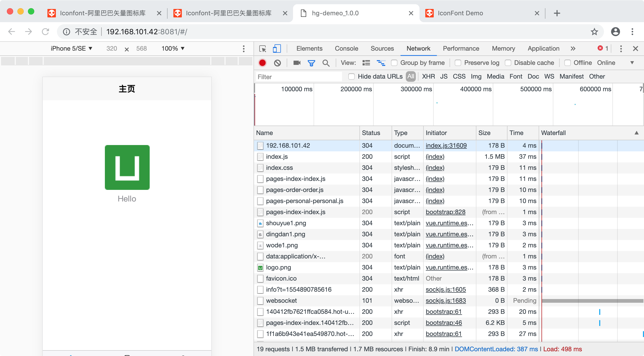Filter requests by XHR type
The height and width of the screenshot is (356, 644).
(x=428, y=76)
